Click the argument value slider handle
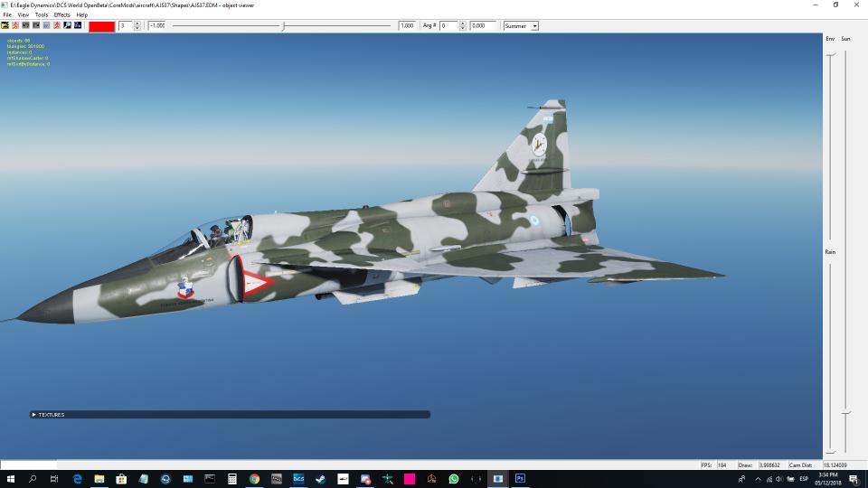This screenshot has width=868, height=488. tap(283, 26)
